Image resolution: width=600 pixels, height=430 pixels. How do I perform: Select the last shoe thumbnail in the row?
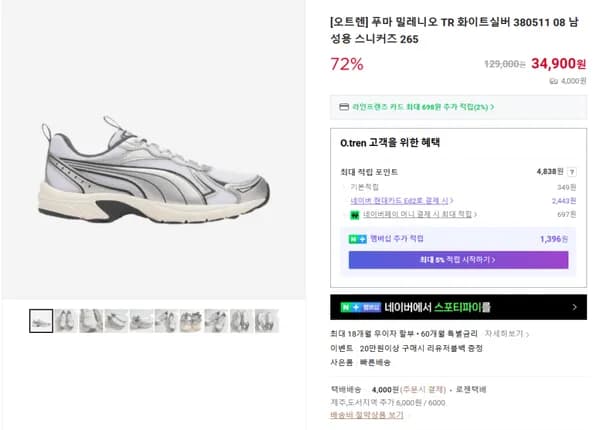point(266,321)
